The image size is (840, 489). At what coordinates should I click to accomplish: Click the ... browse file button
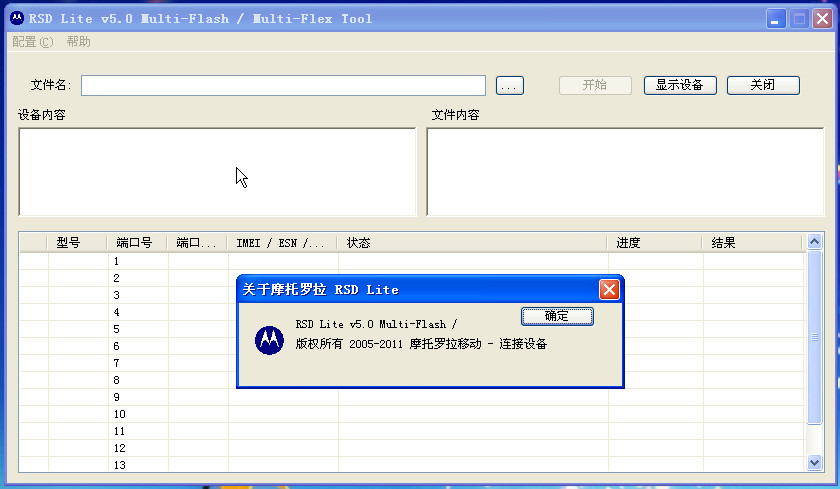pos(509,86)
